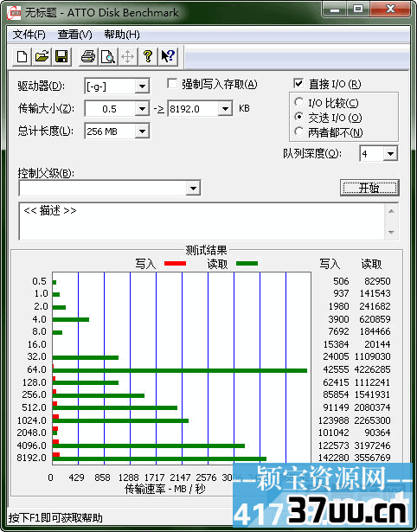Click the status bar text 按下F1即可获取帮助
417x532 pixels.
[55, 518]
